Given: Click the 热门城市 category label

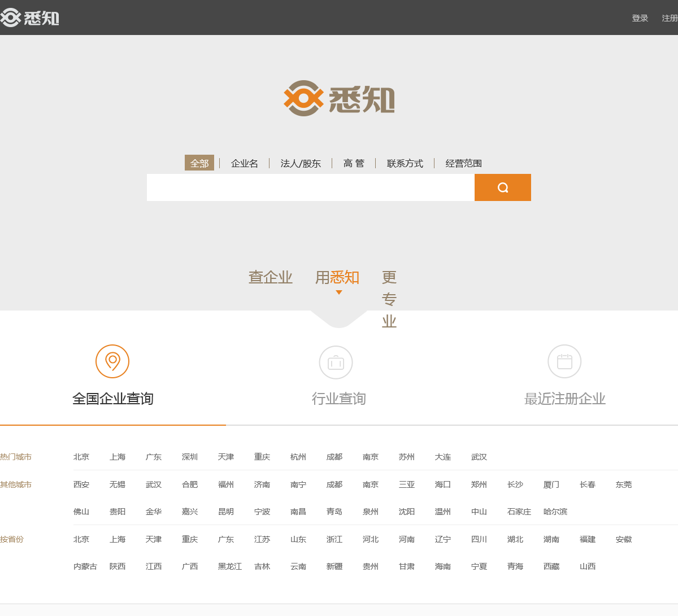Looking at the screenshot, I should 16,457.
